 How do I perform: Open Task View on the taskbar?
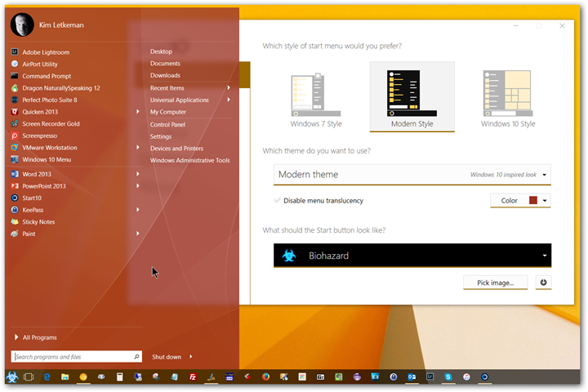coord(29,377)
